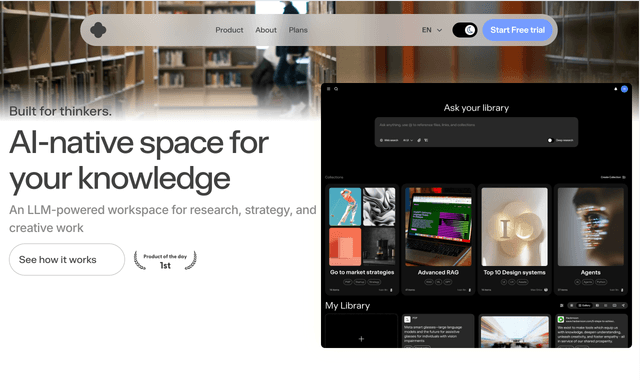The width and height of the screenshot is (640, 380).
Task: Open the Plans page
Action: point(298,30)
